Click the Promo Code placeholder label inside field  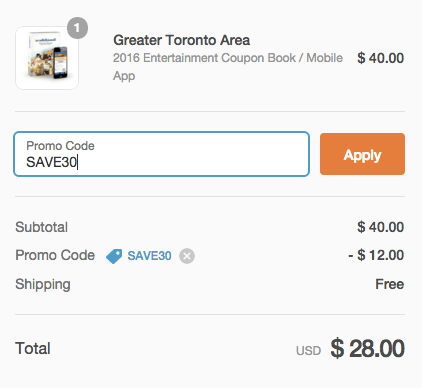pos(60,146)
